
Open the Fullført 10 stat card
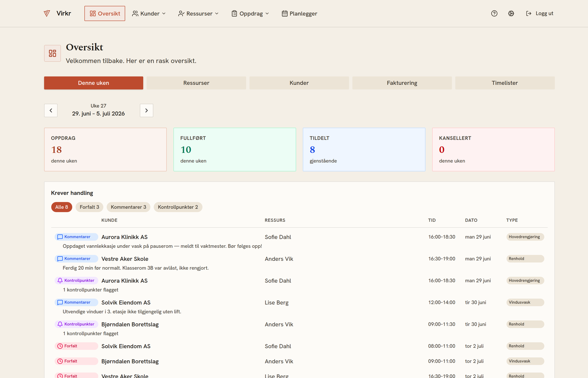[x=235, y=150]
